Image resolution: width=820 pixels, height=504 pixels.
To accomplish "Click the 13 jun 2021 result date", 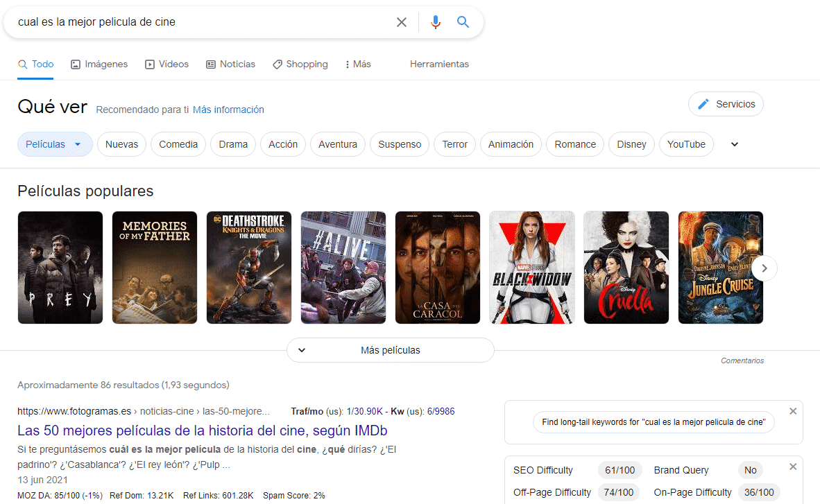I will click(42, 480).
